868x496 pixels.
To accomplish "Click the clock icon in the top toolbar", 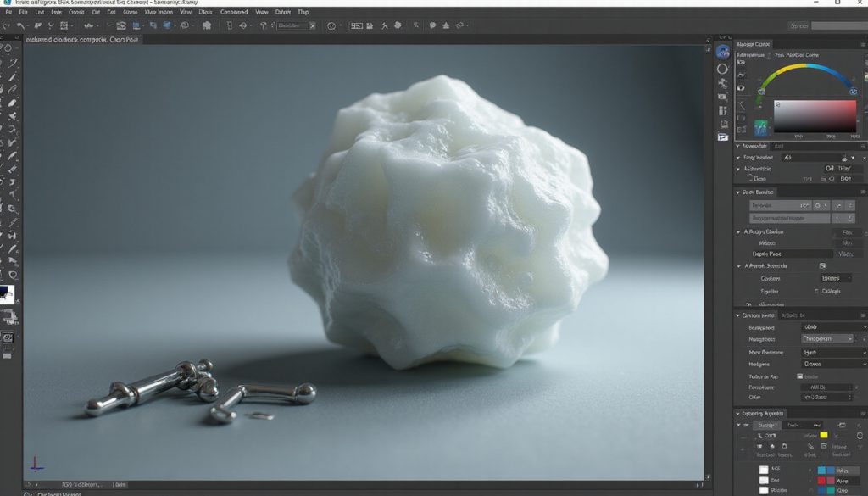I will pos(331,25).
